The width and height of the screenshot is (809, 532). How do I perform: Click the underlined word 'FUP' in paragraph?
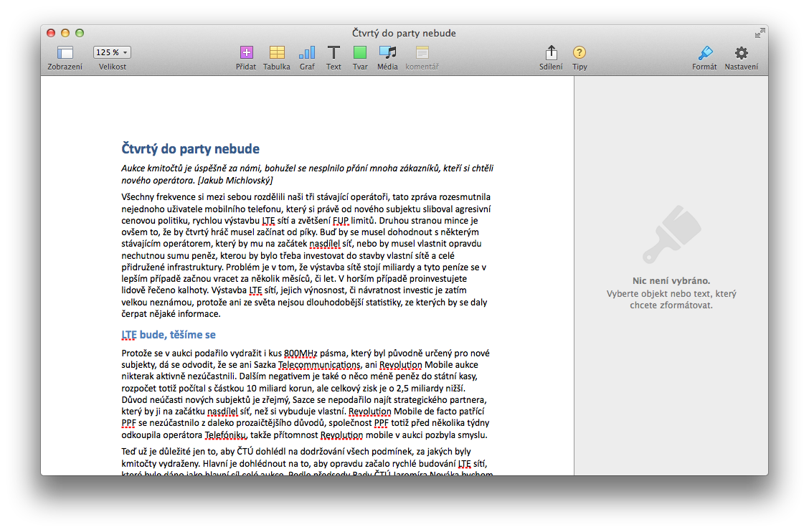[341, 221]
